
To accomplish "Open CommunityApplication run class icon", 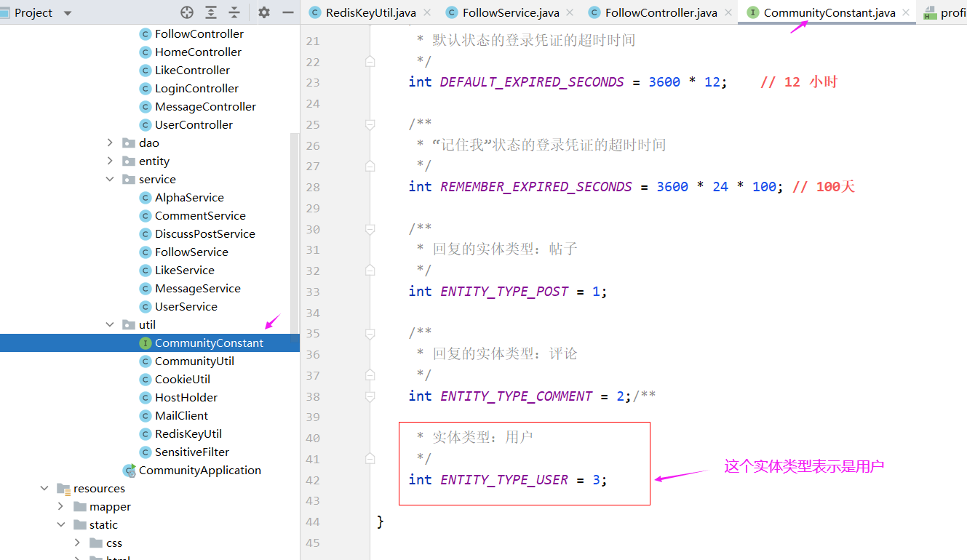I will [129, 470].
